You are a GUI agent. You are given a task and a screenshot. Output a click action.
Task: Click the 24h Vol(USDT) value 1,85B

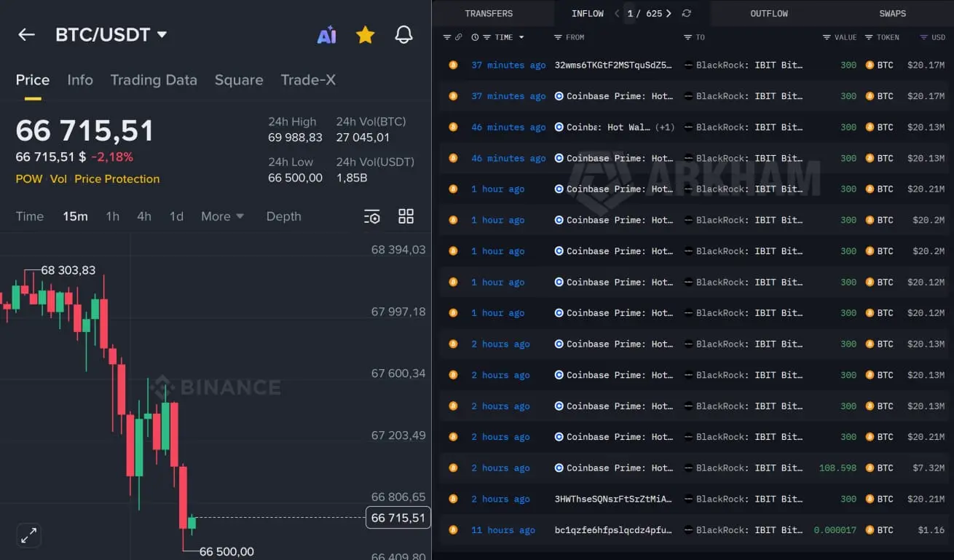click(x=352, y=178)
